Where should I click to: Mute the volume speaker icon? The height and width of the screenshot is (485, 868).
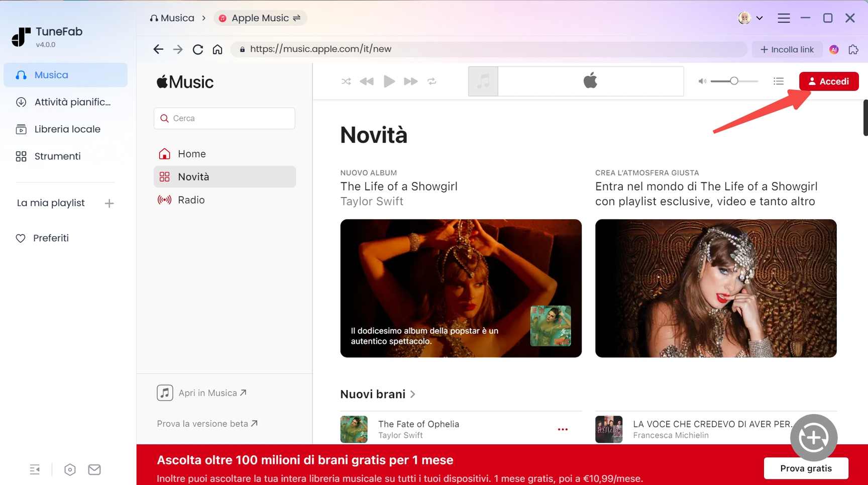(702, 81)
